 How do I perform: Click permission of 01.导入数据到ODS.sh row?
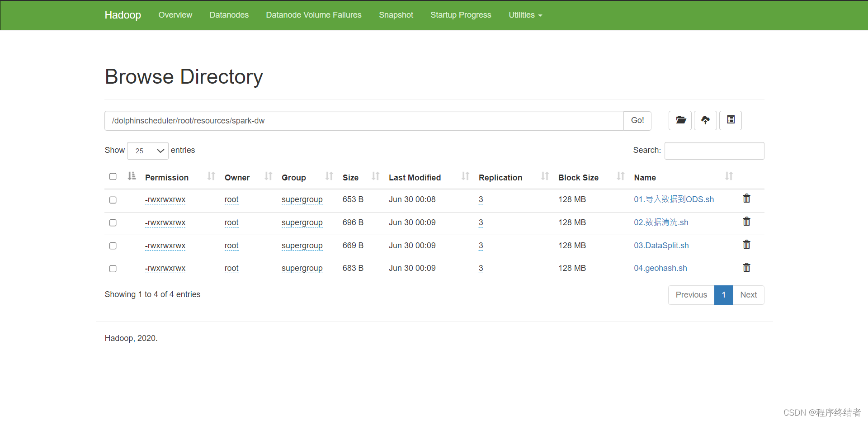(165, 199)
